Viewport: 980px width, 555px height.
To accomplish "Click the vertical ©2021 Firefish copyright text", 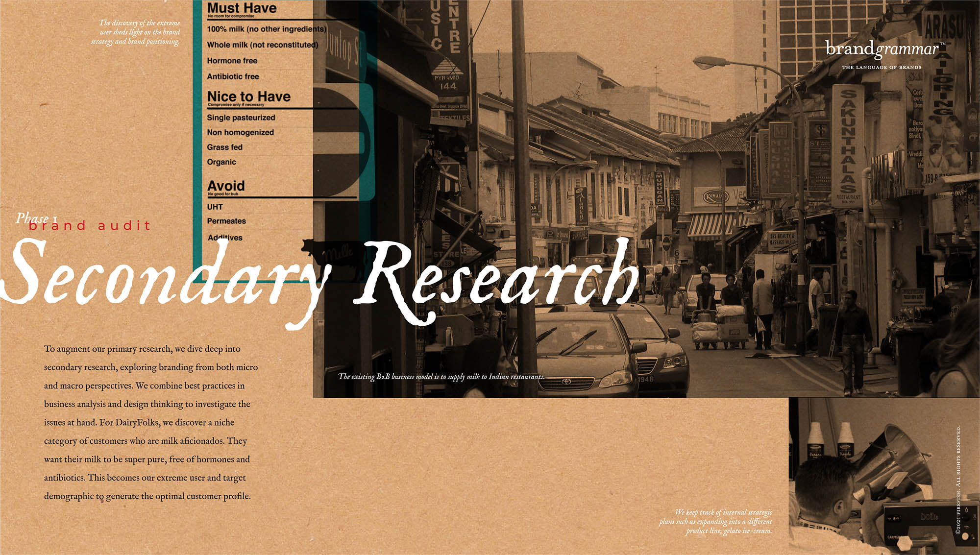I will click(x=958, y=480).
